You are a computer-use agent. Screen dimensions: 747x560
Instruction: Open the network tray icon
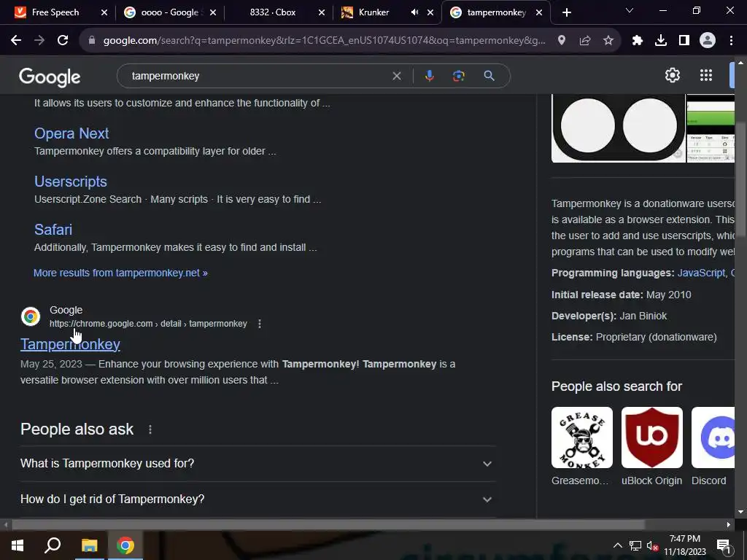[x=635, y=545]
